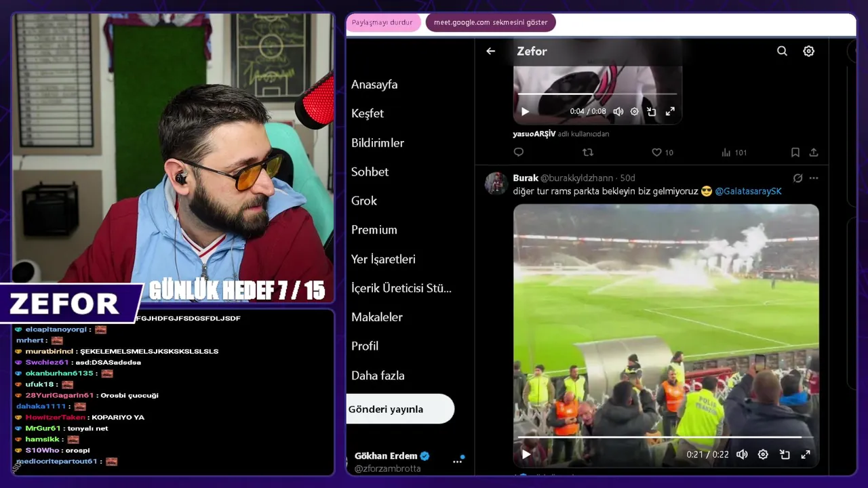This screenshot has width=868, height=488.
Task: Open Gökhan Erdem account menu dots
Action: click(x=457, y=461)
